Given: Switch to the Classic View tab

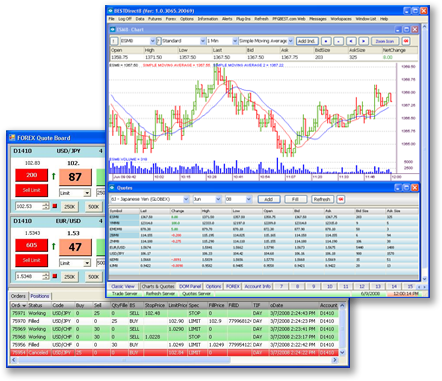Looking at the screenshot, I should coord(123,287).
